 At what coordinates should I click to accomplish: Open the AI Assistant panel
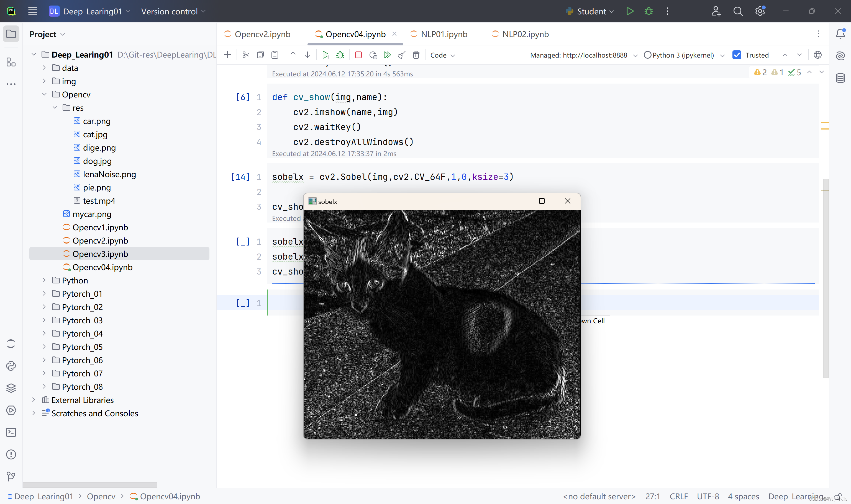pyautogui.click(x=840, y=56)
